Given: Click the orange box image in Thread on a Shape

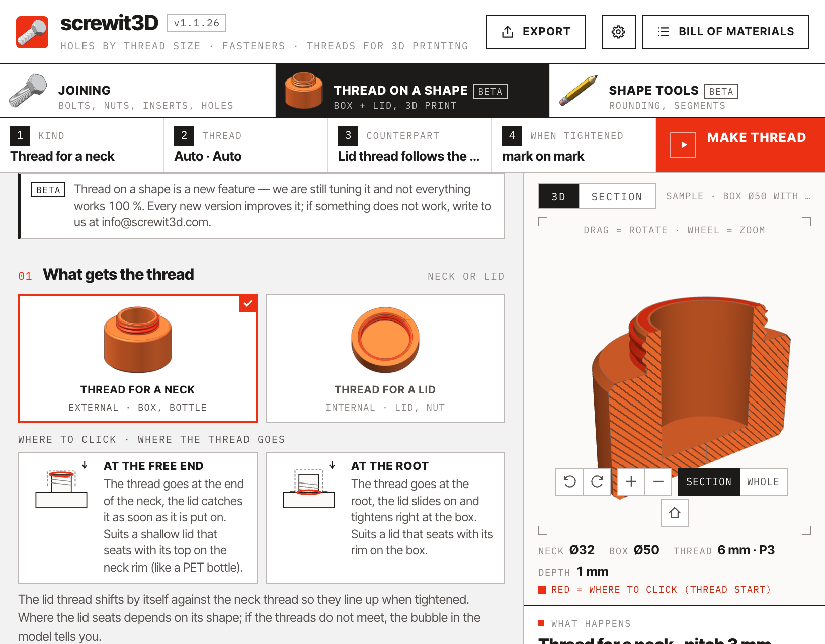Looking at the screenshot, I should tap(304, 91).
